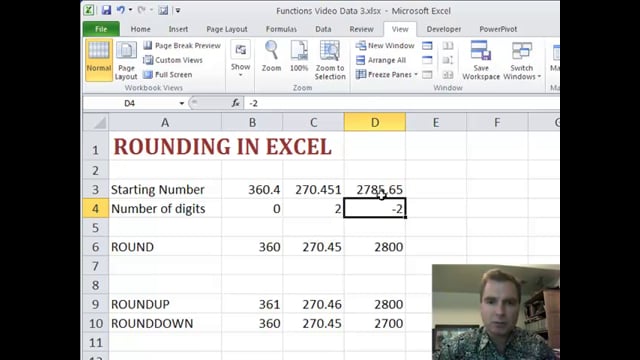Click Arrange All
The width and height of the screenshot is (640, 360).
pyautogui.click(x=381, y=60)
